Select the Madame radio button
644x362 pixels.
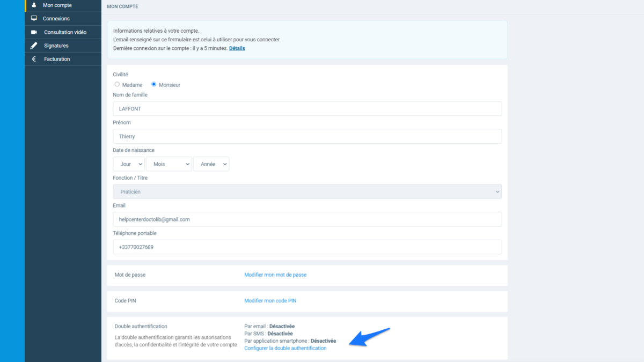coord(117,84)
